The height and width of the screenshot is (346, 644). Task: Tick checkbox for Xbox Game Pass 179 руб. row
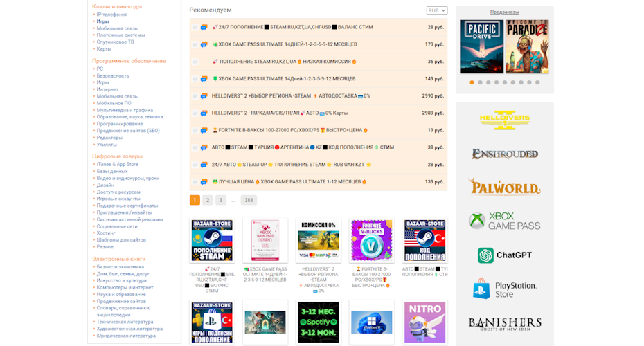[195, 44]
